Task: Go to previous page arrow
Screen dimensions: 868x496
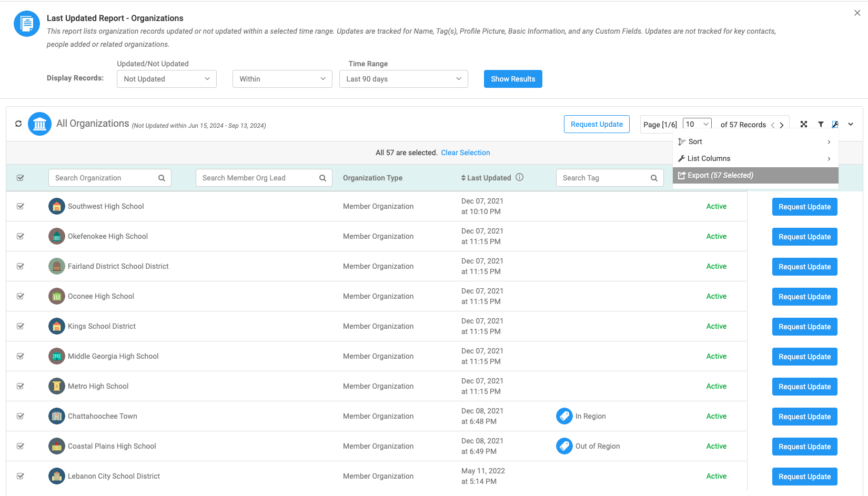Action: click(x=773, y=125)
